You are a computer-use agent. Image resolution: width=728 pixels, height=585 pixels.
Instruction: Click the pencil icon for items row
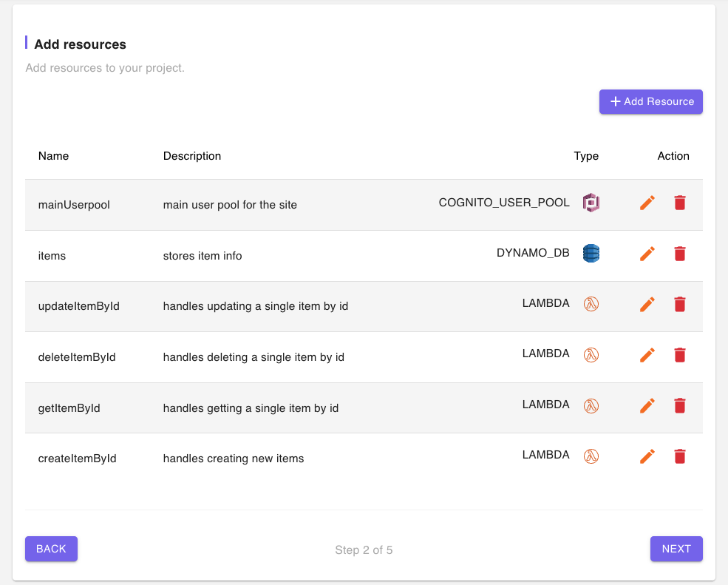(647, 254)
